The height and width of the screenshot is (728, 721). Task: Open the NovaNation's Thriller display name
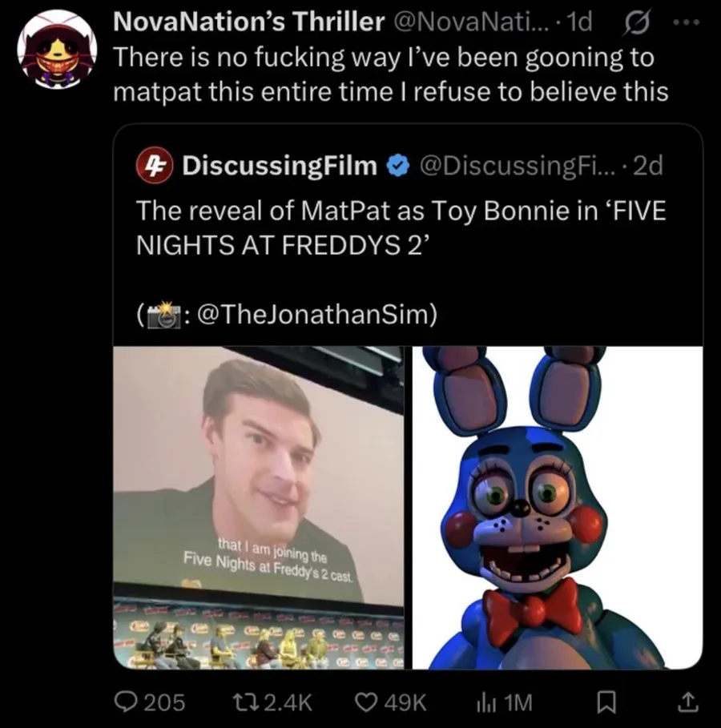click(x=248, y=22)
